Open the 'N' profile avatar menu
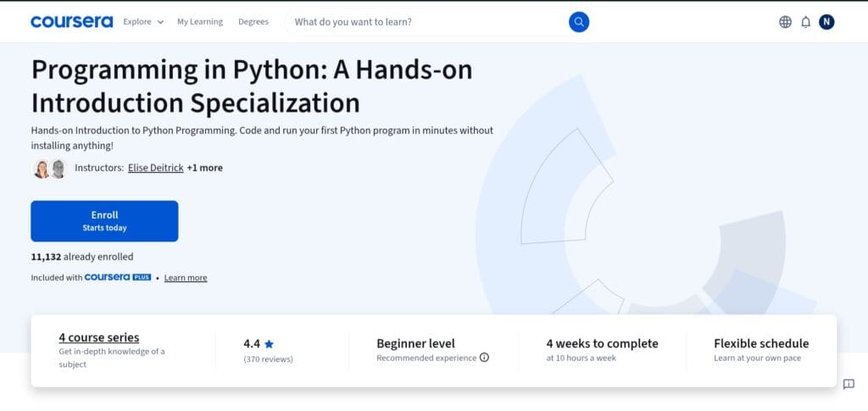 [x=826, y=22]
